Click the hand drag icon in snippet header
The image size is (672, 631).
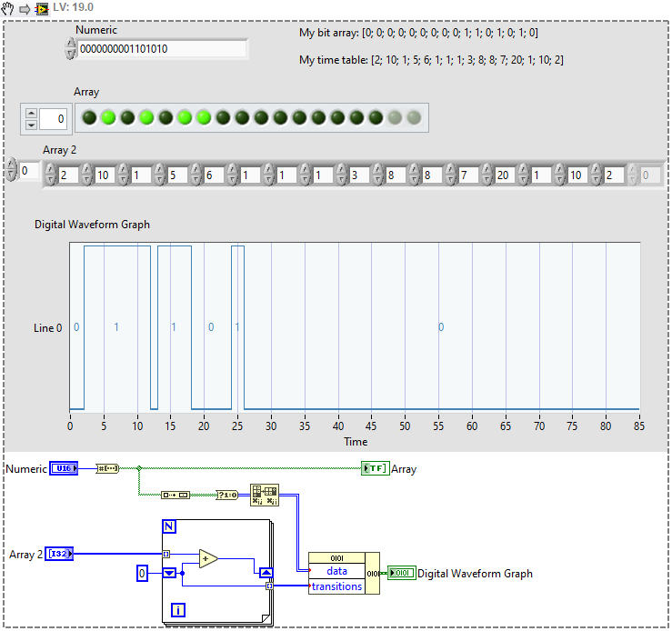point(10,8)
